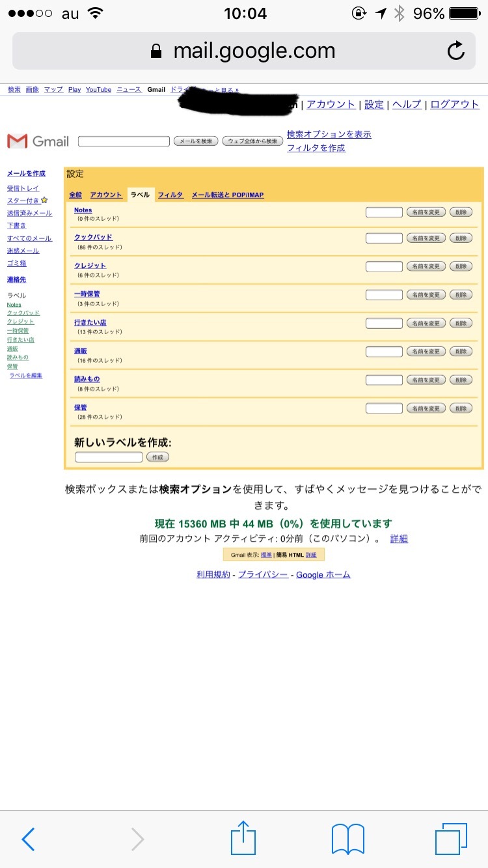The height and width of the screenshot is (868, 488).
Task: Open the Google ホーム link
Action: point(323,574)
